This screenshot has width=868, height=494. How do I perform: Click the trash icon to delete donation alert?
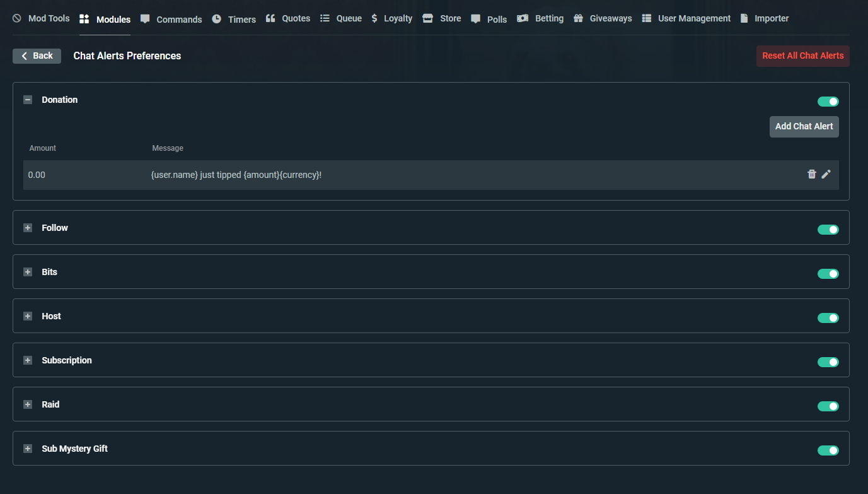(x=811, y=174)
